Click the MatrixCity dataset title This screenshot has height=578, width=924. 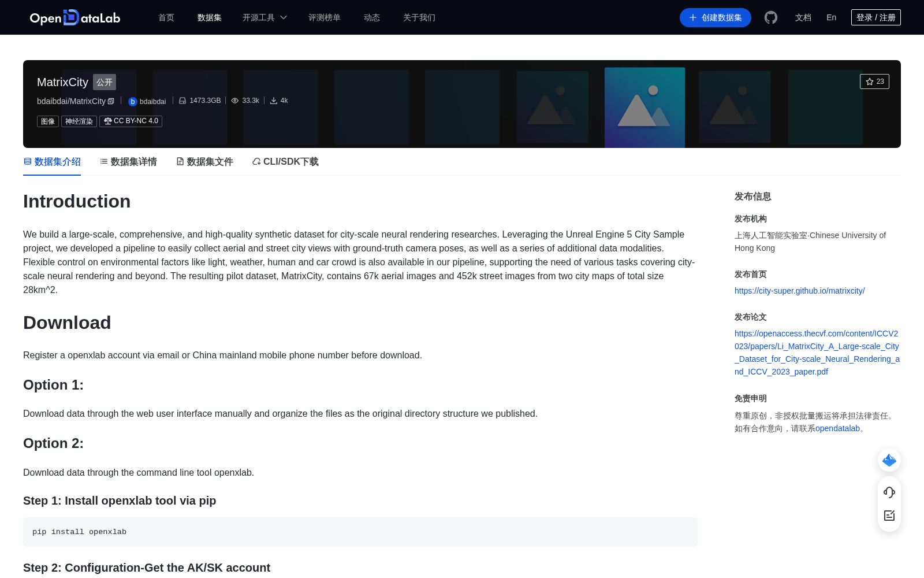(x=62, y=82)
